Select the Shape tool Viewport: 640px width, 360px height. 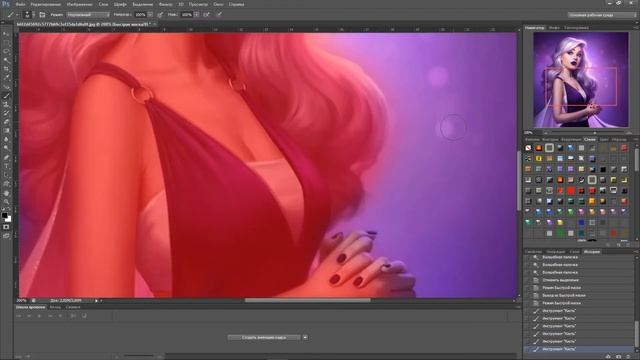(6, 184)
